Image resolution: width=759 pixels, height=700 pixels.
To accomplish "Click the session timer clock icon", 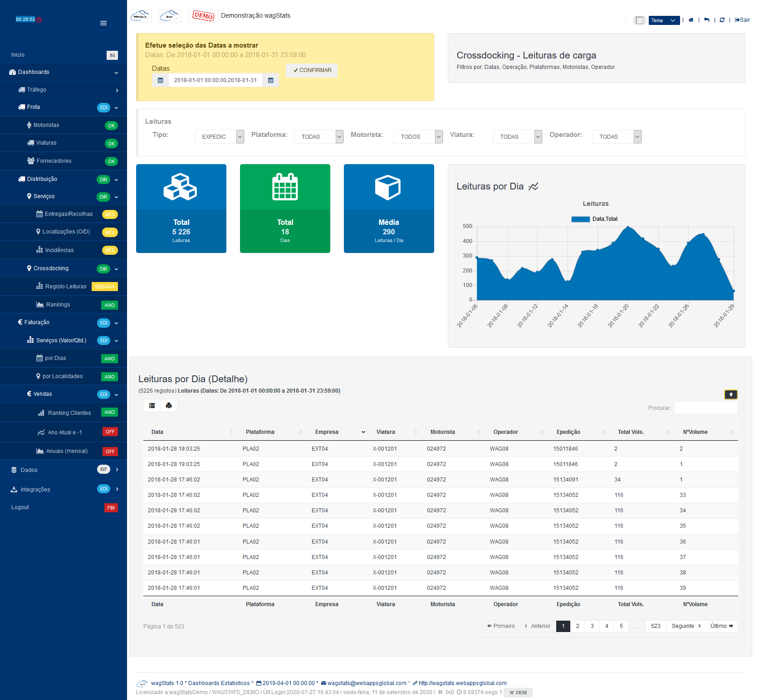I will 39,19.
